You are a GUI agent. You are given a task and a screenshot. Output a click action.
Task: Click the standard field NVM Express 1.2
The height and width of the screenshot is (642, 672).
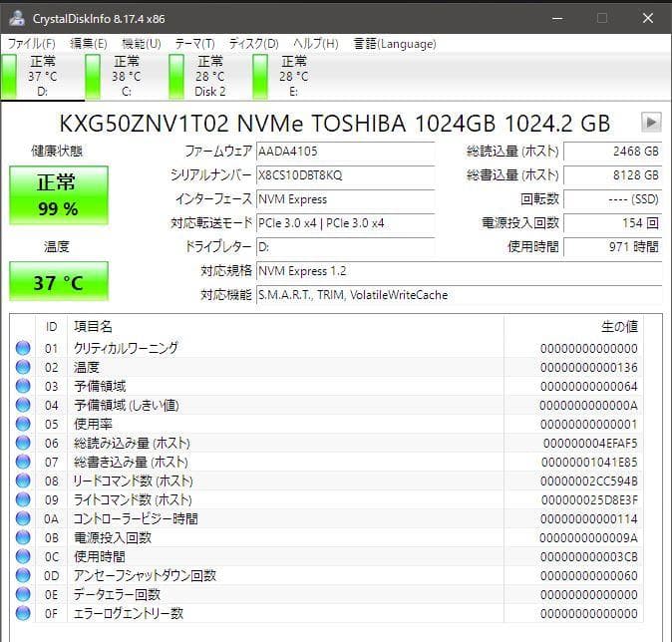coord(459,271)
